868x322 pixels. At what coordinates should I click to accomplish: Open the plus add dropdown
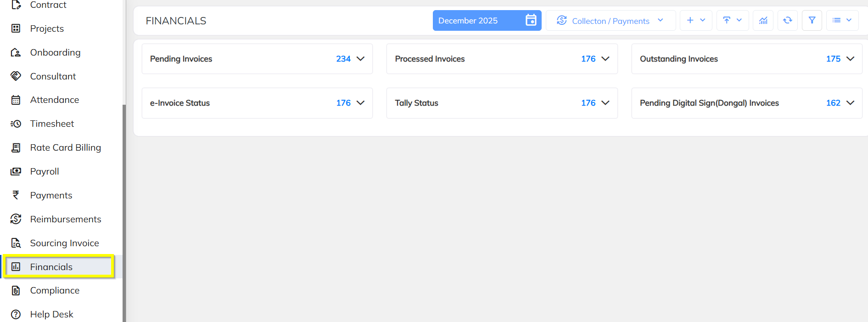click(695, 20)
